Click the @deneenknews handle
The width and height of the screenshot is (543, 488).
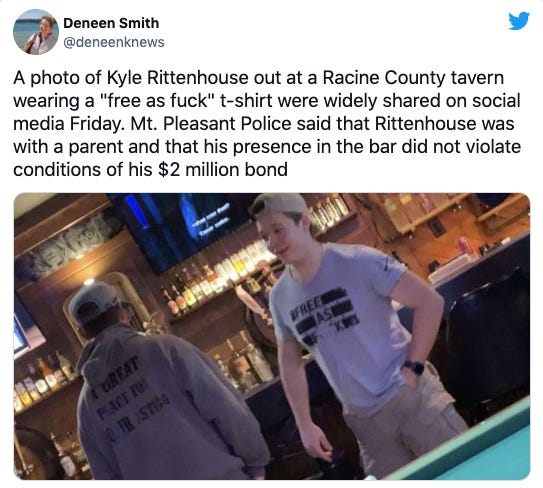click(x=114, y=42)
